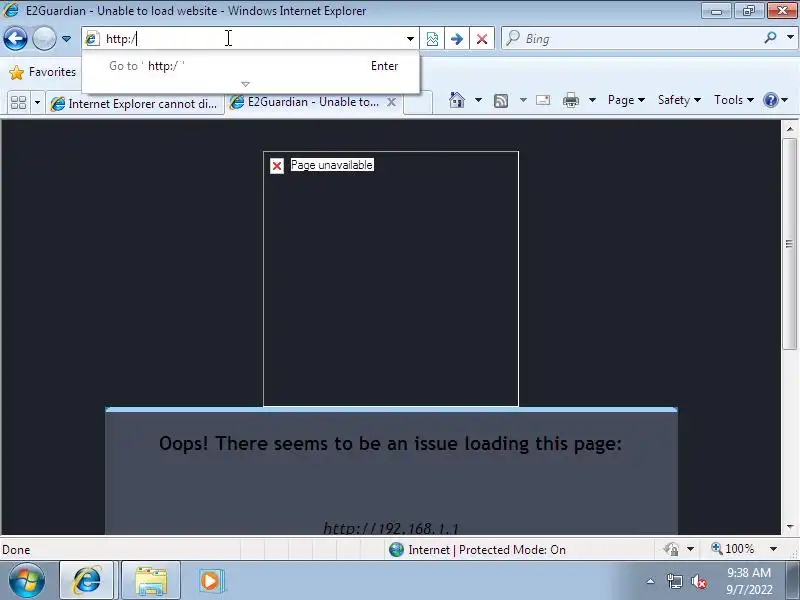This screenshot has width=800, height=600.
Task: Click the status bar privacy icon
Action: coord(671,549)
